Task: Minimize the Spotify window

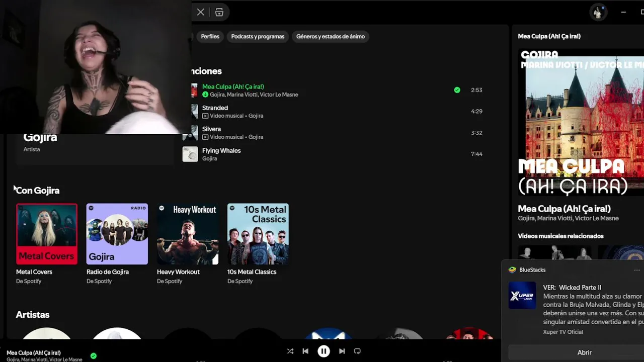Action: tap(623, 12)
